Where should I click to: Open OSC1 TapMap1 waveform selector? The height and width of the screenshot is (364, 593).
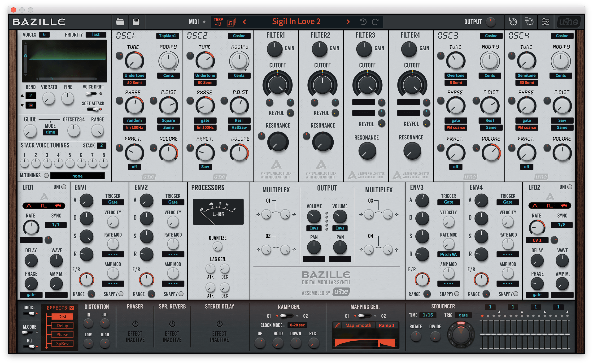click(x=167, y=36)
